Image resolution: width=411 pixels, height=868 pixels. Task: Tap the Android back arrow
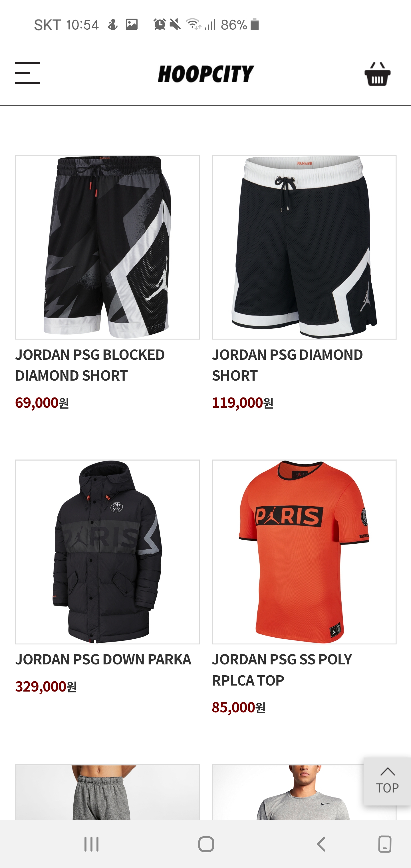click(x=321, y=844)
